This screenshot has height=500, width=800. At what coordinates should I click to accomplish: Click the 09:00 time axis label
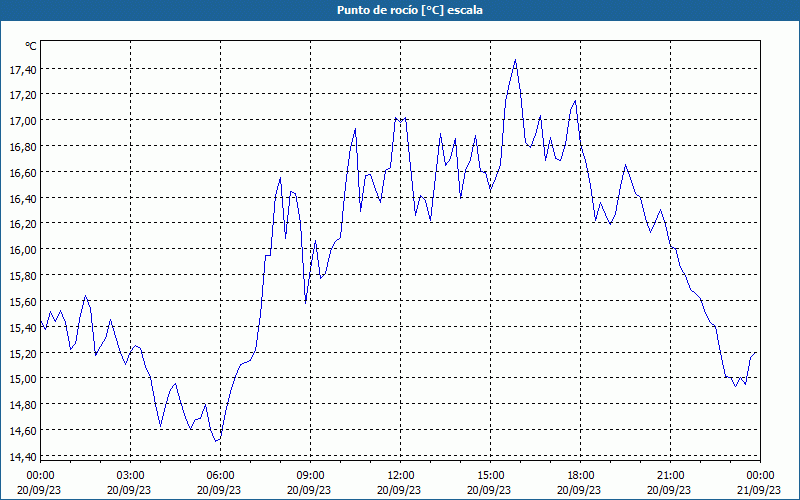[x=310, y=476]
